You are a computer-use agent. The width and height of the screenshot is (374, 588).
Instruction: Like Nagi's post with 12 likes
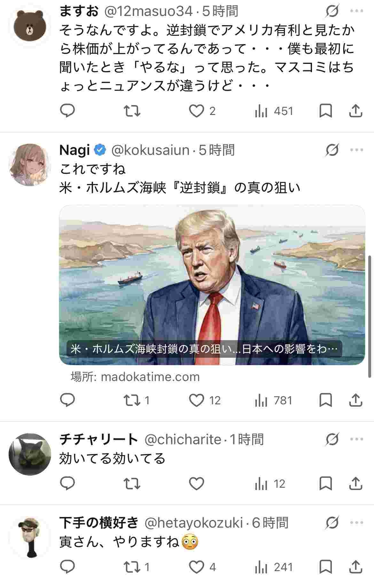pos(196,400)
